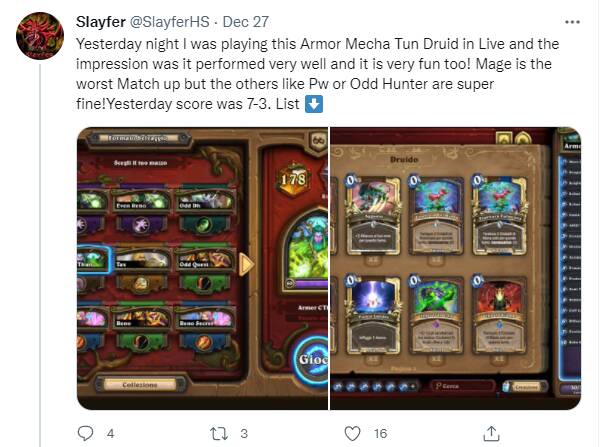Open the right Druid collection image
The width and height of the screenshot is (601, 447).
pos(456,268)
